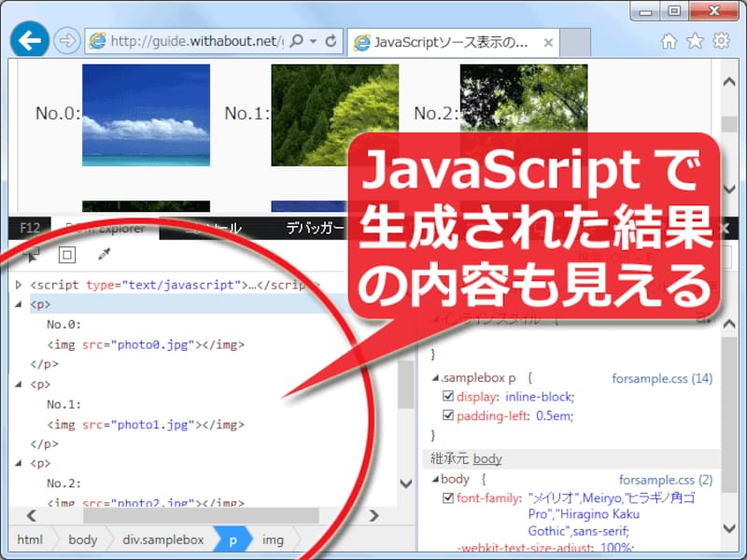The width and height of the screenshot is (747, 560).
Task: Select the element selection arrow tool
Action: point(31,255)
